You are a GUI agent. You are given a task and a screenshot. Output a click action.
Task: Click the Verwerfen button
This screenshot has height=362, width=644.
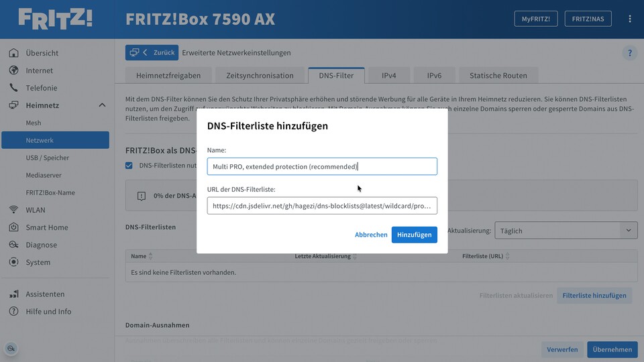[562, 350]
